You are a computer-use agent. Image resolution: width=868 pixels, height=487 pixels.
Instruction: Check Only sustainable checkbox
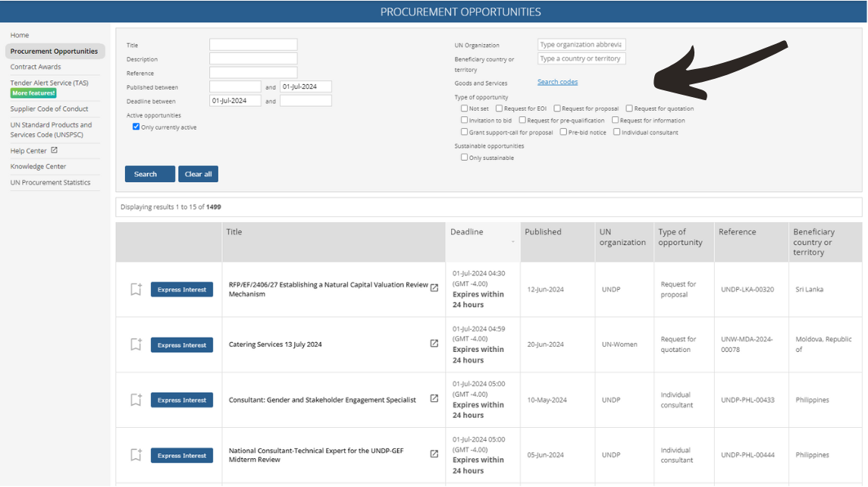[465, 157]
